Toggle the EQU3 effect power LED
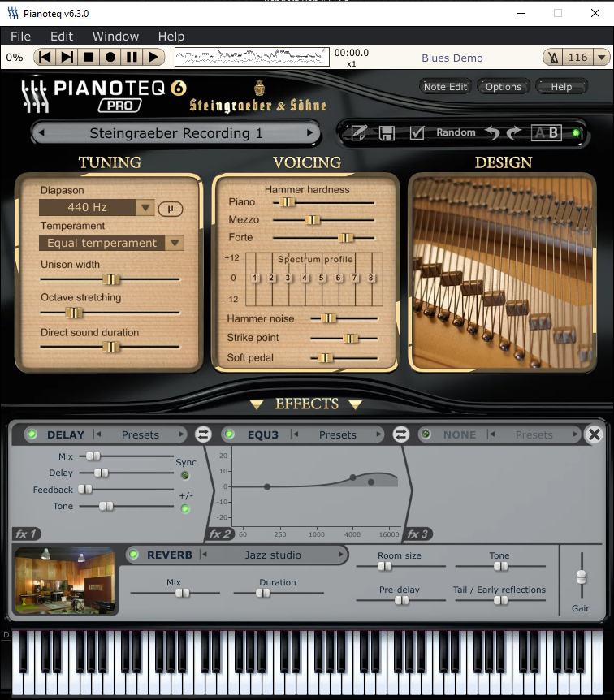Screen dimensions: 614x700 pyautogui.click(x=230, y=434)
